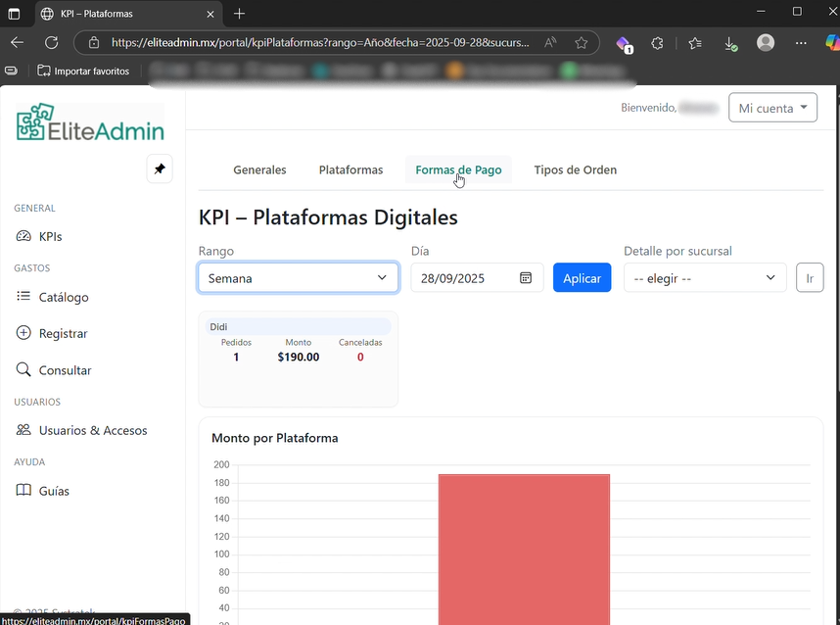
Task: Open Usuarios & Accesos in sidebar
Action: (x=93, y=430)
